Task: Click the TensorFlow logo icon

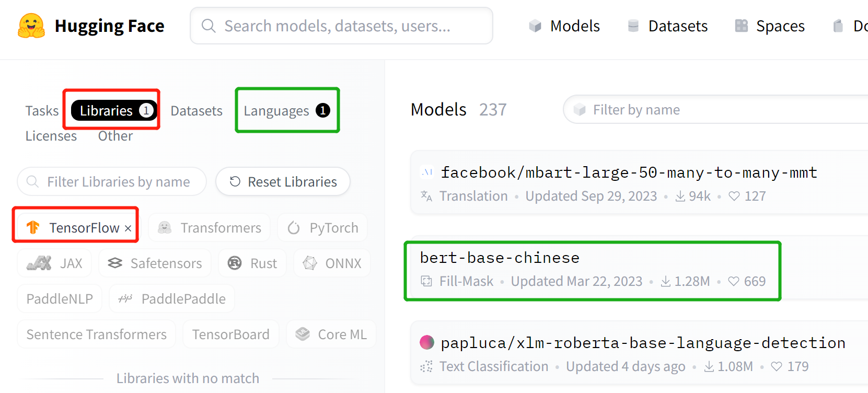Action: (x=33, y=227)
